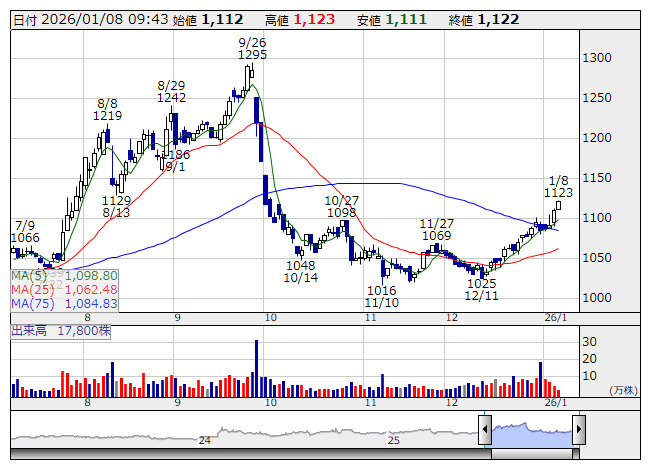This screenshot has height=470, width=653.
Task: Click the 1016 11/10 low annotation
Action: (381, 296)
